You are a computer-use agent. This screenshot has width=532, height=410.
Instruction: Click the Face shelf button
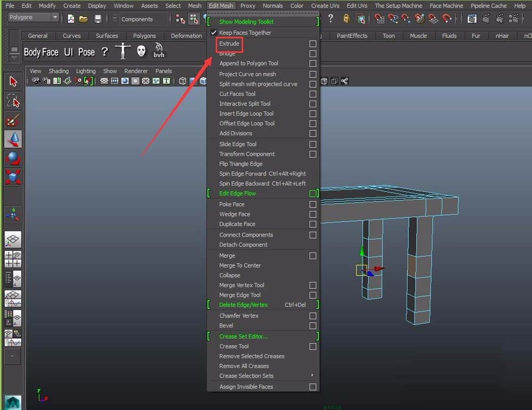pyautogui.click(x=50, y=52)
